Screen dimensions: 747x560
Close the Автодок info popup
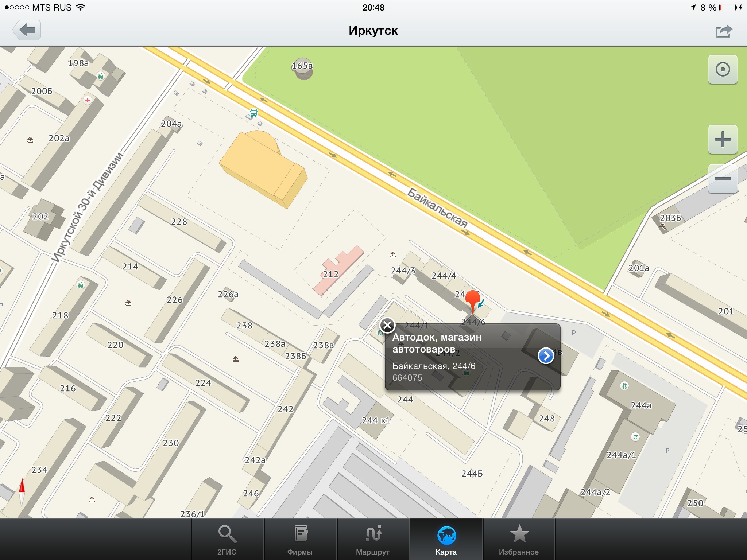(387, 325)
